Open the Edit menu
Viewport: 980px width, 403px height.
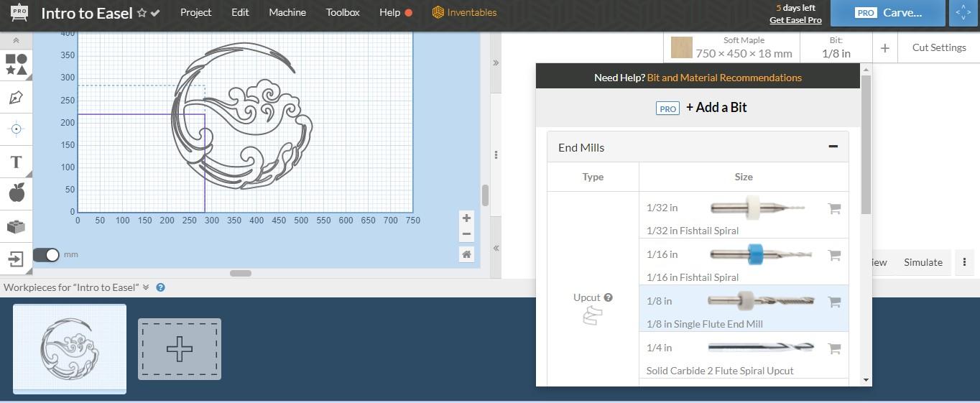pyautogui.click(x=240, y=12)
